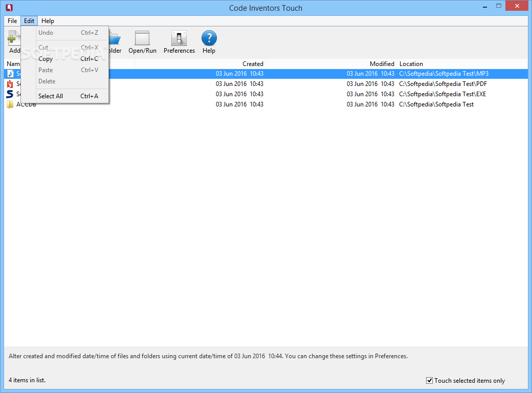
Task: Close the open Edit menu
Action: [x=29, y=20]
